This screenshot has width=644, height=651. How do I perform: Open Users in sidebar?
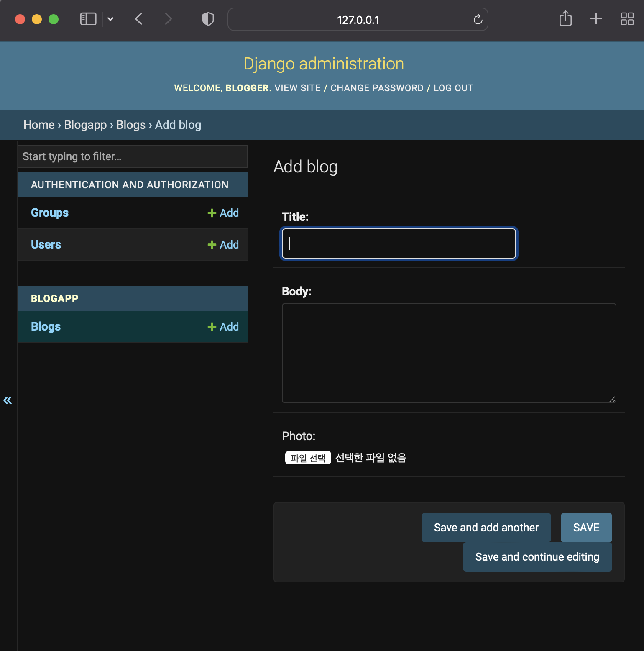[x=46, y=244]
